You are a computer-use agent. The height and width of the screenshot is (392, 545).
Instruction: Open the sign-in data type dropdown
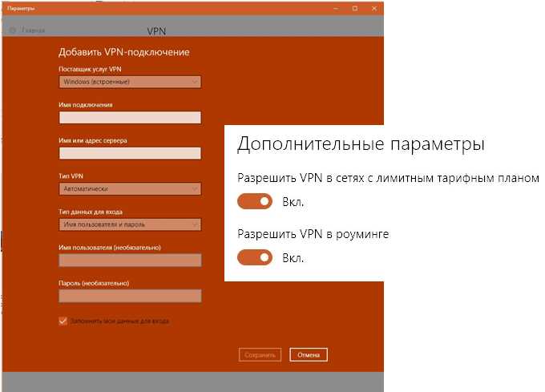[130, 224]
